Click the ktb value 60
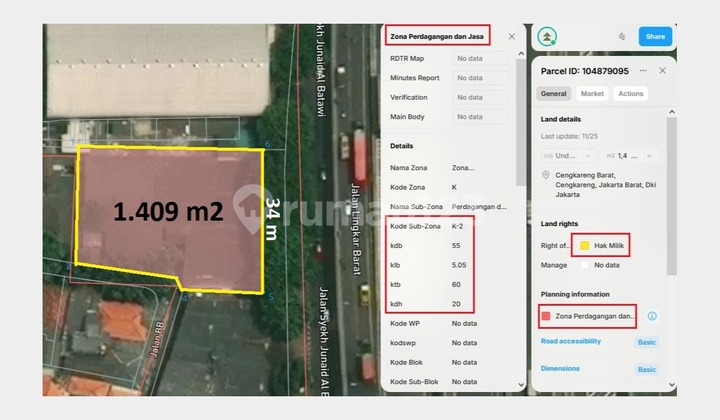Image resolution: width=720 pixels, height=420 pixels. [456, 284]
